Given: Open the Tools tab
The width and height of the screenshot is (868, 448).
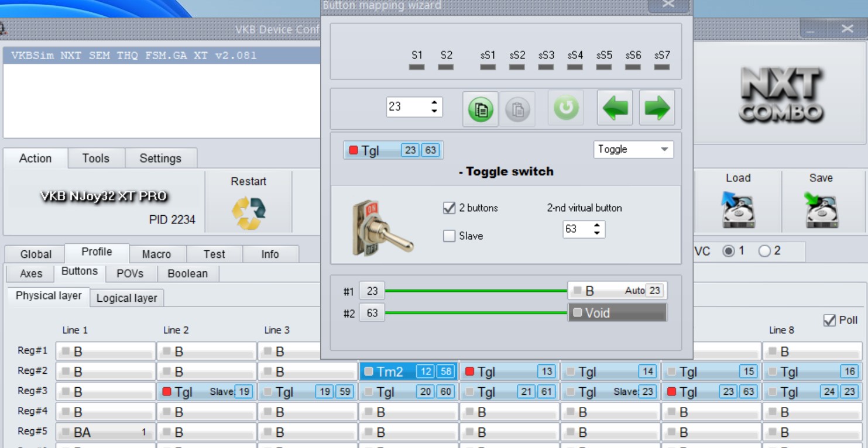Looking at the screenshot, I should tap(96, 158).
